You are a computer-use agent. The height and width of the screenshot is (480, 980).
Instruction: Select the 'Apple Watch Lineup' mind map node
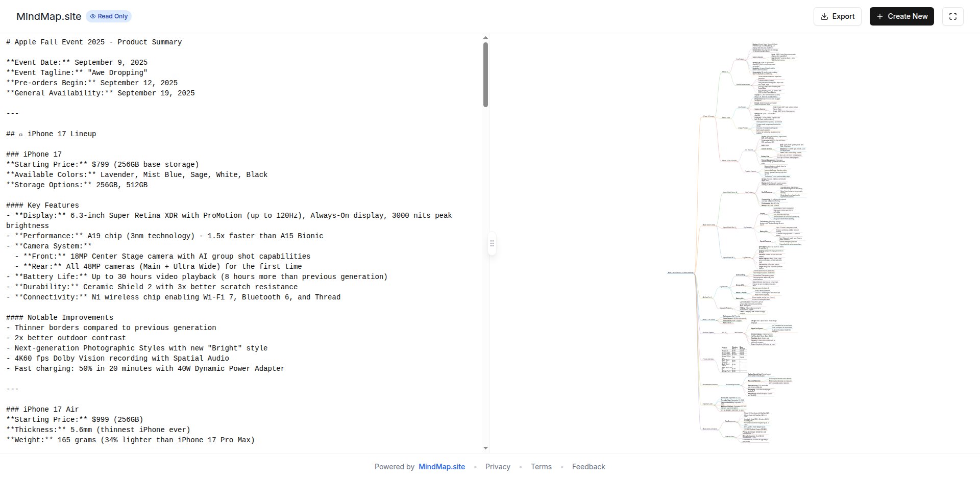coord(708,225)
